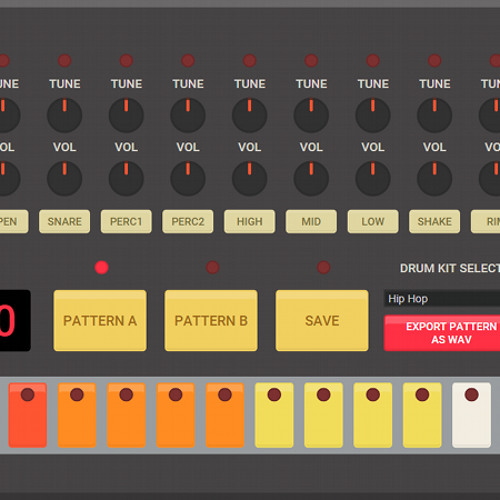
Task: Toggle the first yellow step pad
Action: (x=274, y=415)
